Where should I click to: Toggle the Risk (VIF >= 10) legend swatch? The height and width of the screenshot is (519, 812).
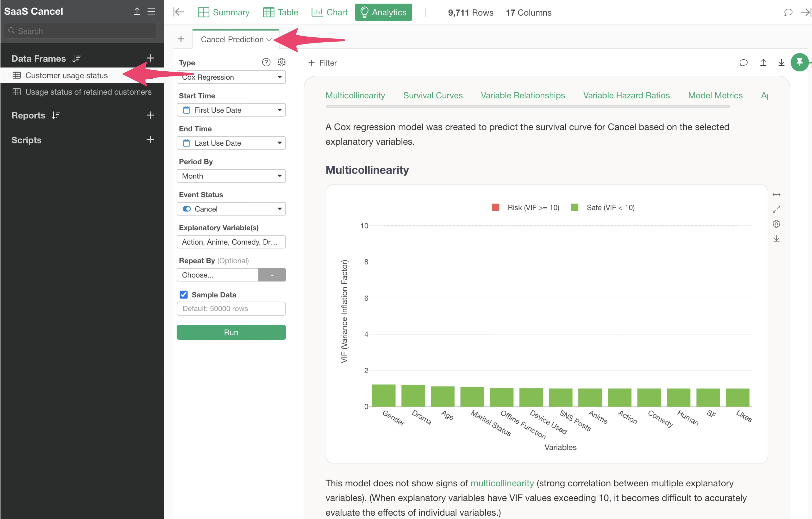495,207
